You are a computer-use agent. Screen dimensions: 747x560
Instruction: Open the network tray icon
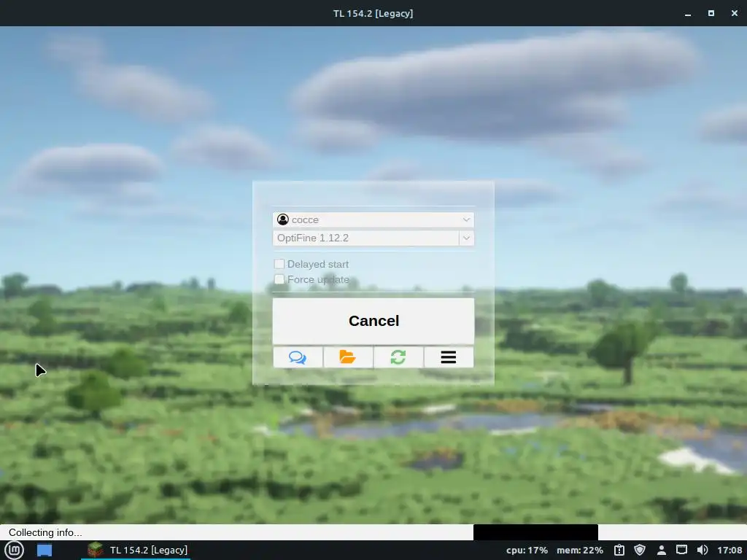682,550
